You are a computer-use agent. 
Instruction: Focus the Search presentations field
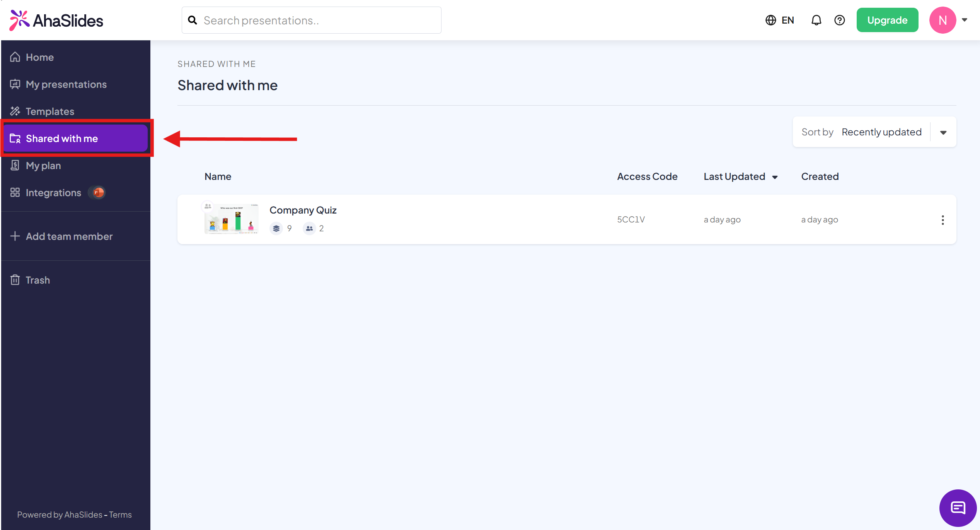click(312, 20)
